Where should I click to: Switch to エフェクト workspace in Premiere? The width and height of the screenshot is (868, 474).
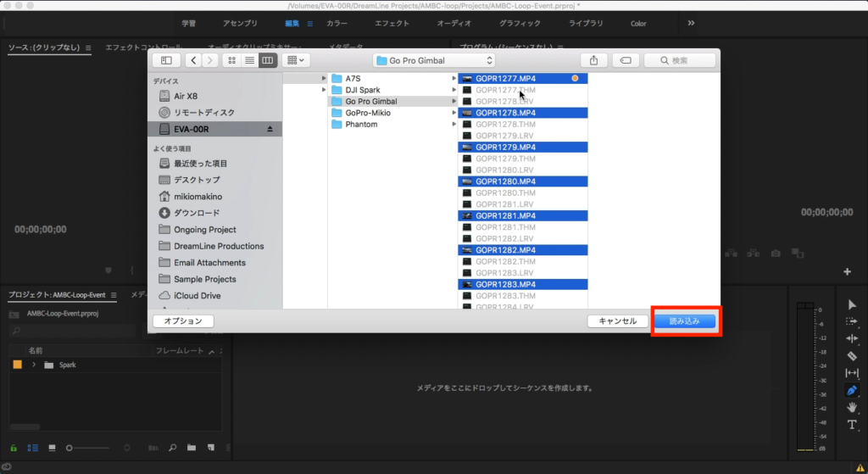pos(392,23)
